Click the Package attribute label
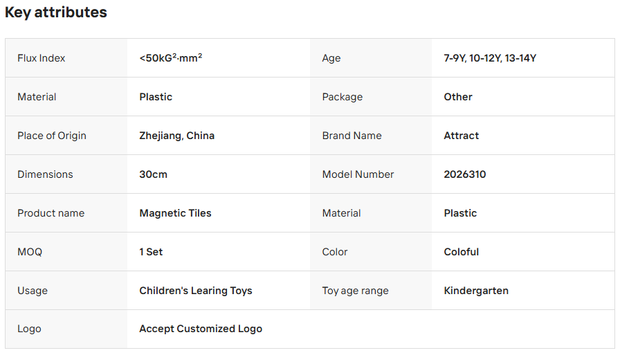This screenshot has width=620, height=364. click(x=342, y=97)
